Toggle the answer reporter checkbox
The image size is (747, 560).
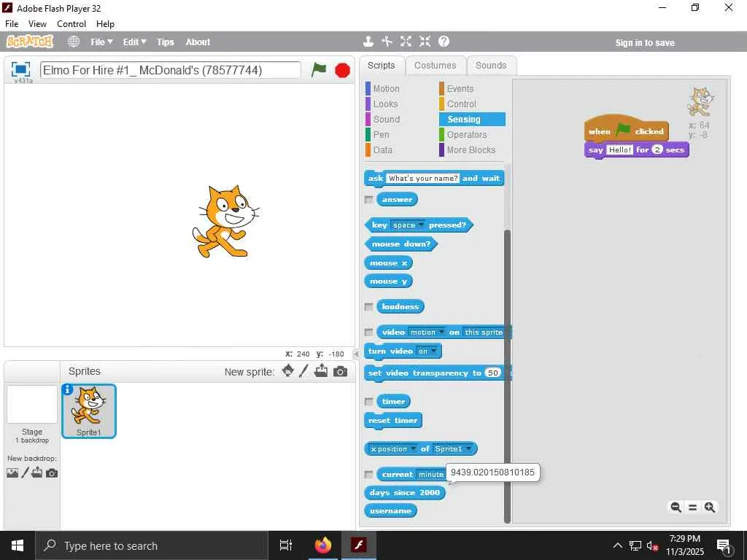[x=368, y=200]
